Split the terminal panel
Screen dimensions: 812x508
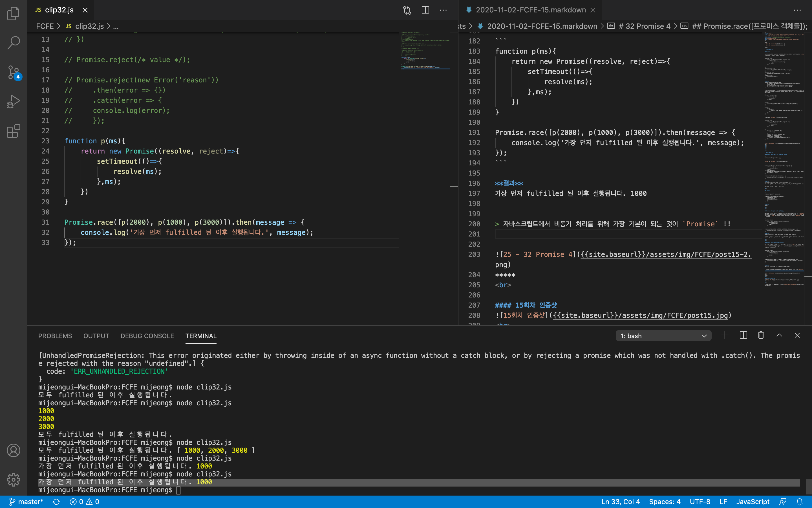(743, 335)
